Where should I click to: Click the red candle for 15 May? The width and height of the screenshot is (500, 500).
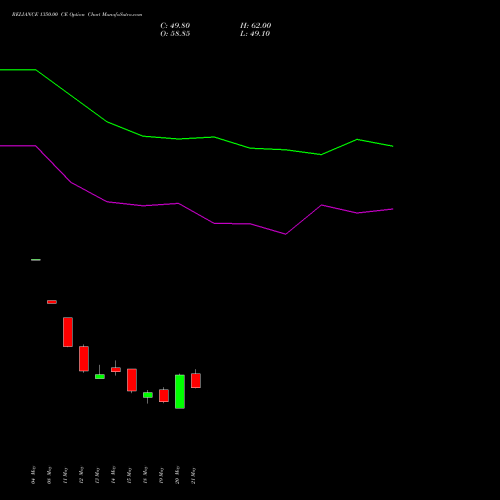(x=132, y=380)
